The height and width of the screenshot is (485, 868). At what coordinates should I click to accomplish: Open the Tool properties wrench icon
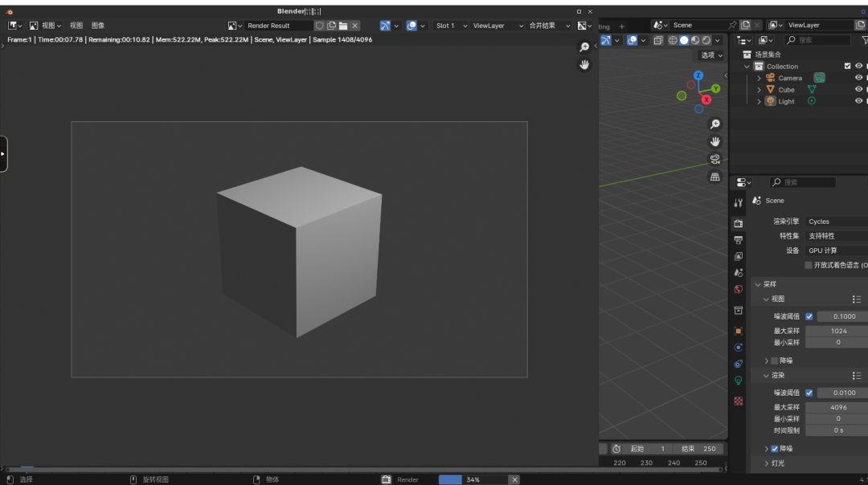739,203
